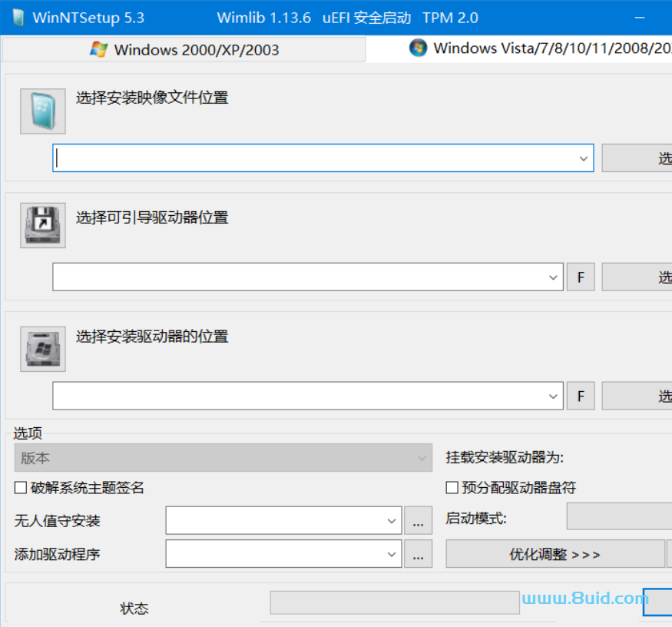
Task: Browse for unattended install file with ... button
Action: tap(419, 521)
